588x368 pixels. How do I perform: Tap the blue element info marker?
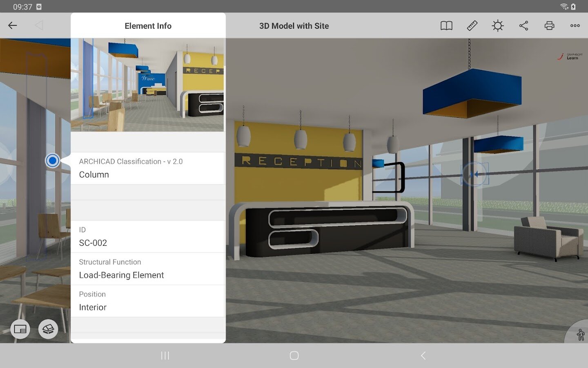tap(52, 161)
